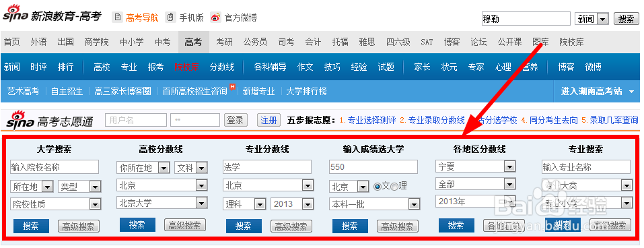Screen dimensions: 644x248
Task: Click 搜索 under 高校分数线
Action: click(x=137, y=224)
